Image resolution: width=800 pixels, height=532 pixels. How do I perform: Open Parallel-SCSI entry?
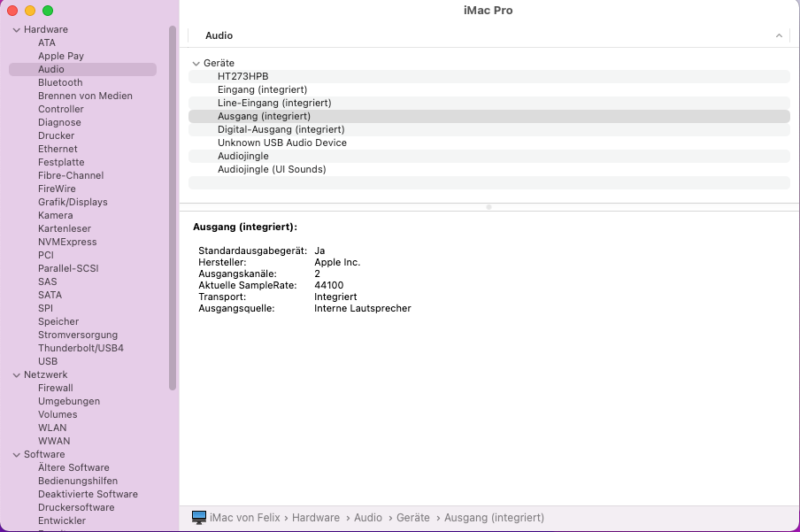click(68, 268)
